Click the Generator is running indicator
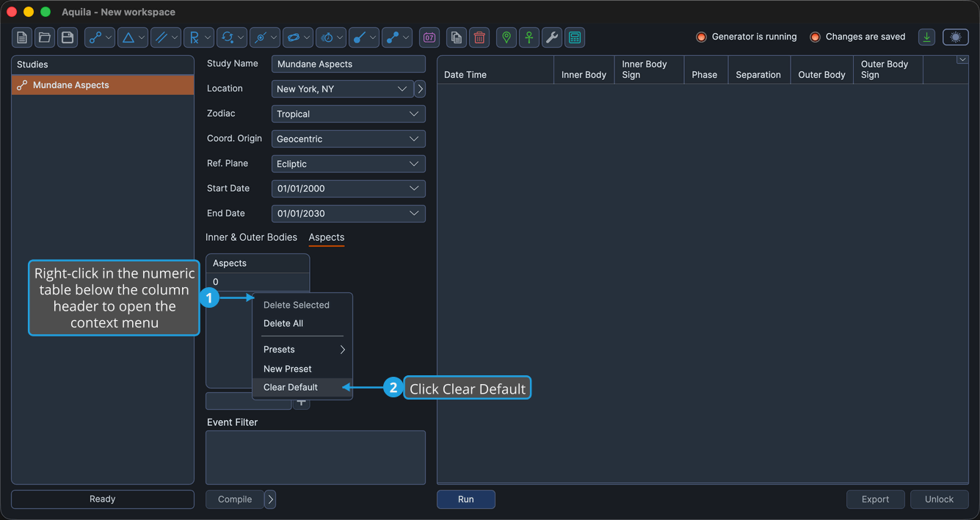 746,37
